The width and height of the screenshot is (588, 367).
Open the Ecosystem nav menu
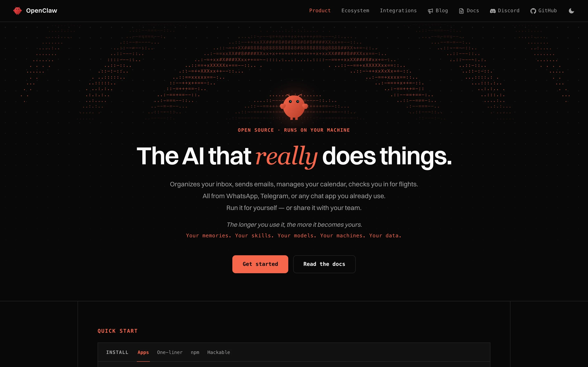pos(355,11)
